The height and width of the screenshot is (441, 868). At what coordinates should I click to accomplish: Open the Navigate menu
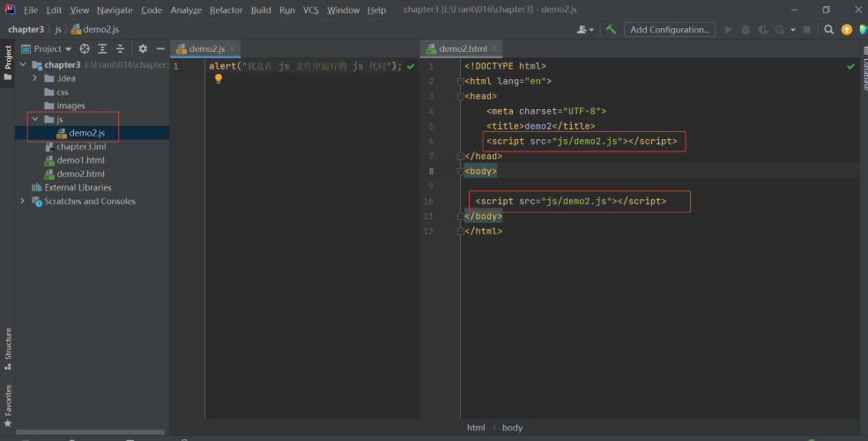coord(115,10)
